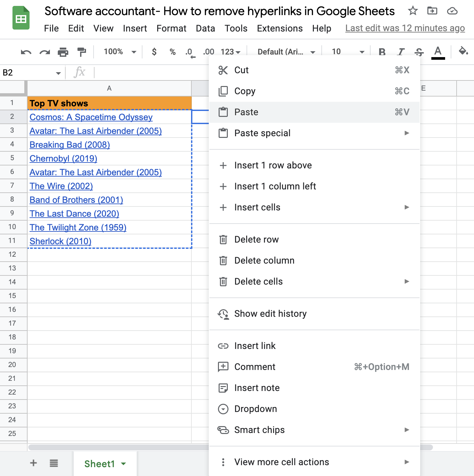Click the move to folder icon
474x476 pixels.
[x=432, y=11]
